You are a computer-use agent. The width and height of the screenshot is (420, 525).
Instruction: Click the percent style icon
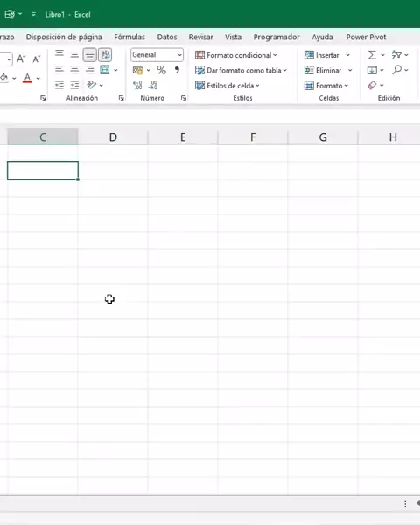point(161,70)
